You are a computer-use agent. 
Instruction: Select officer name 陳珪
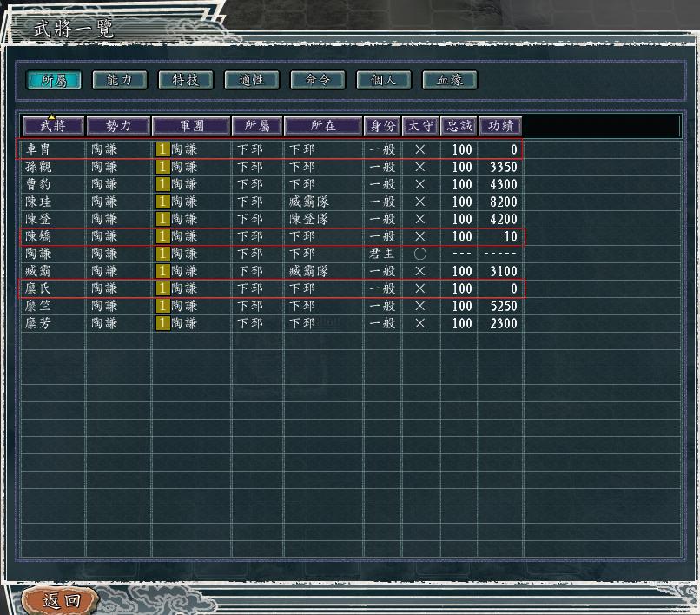(x=38, y=202)
